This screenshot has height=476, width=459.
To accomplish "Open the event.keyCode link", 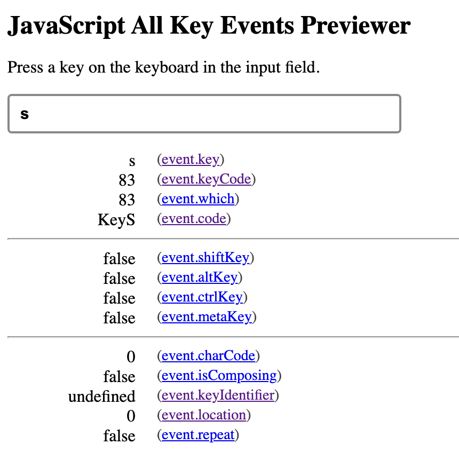I will [x=207, y=179].
